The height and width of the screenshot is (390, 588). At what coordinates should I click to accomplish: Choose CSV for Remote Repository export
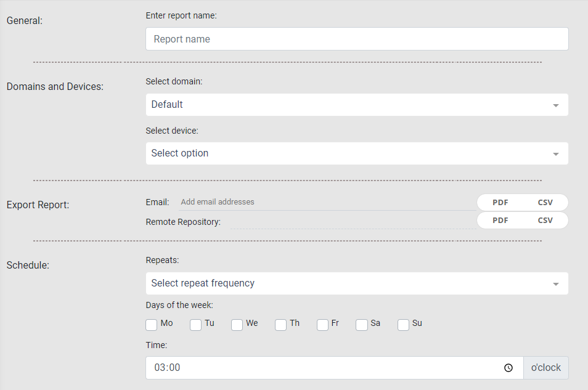tap(545, 220)
